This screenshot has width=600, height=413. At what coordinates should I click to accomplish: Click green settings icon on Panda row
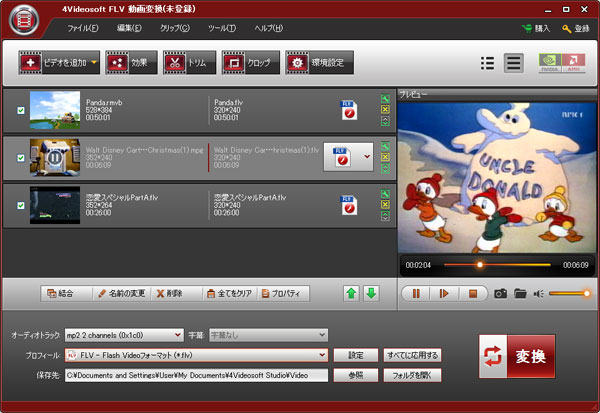pyautogui.click(x=385, y=99)
